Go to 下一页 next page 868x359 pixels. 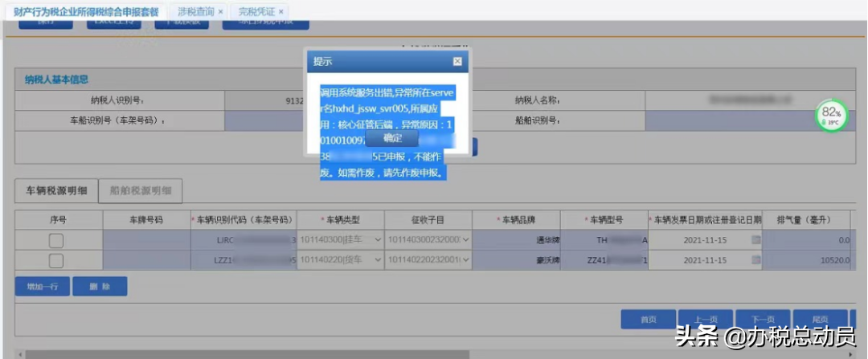763,319
